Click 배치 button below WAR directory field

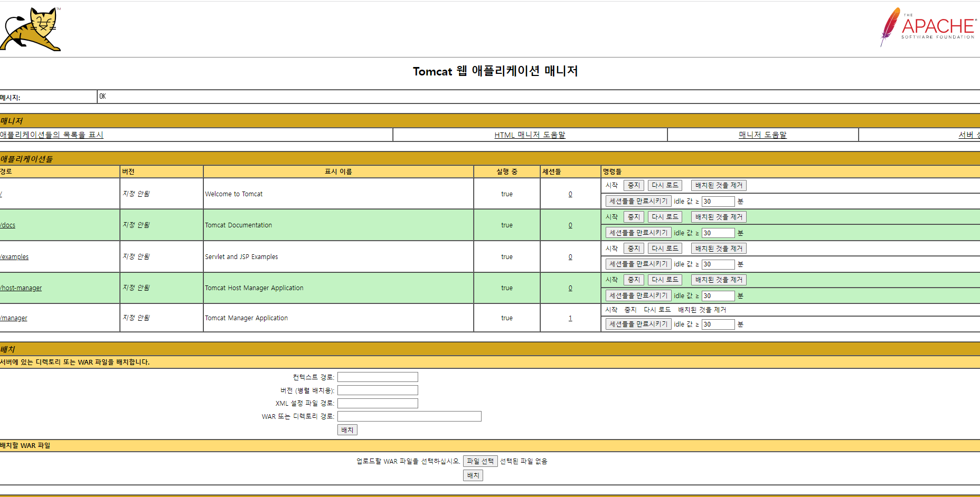click(x=347, y=430)
